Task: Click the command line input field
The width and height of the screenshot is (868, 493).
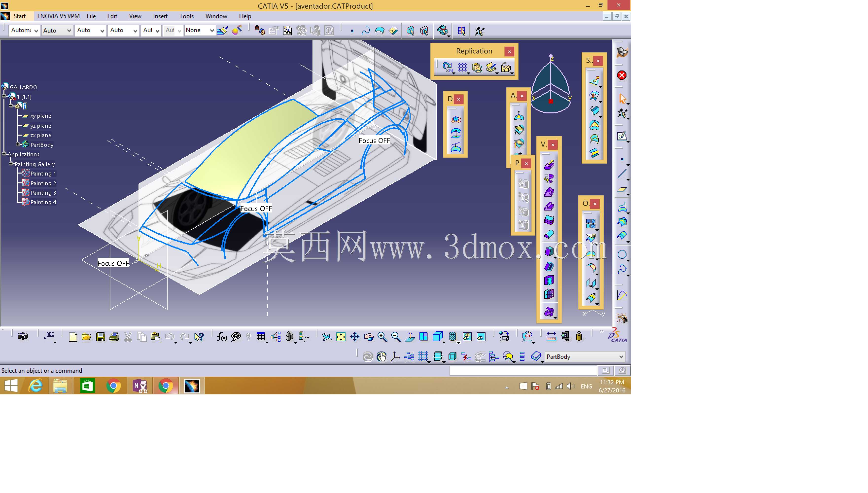Action: 523,371
